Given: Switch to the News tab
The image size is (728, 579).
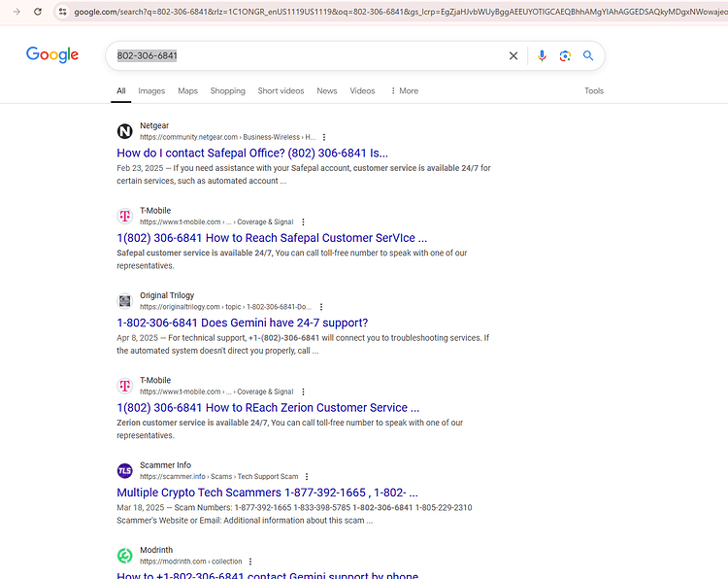Looking at the screenshot, I should coord(327,91).
